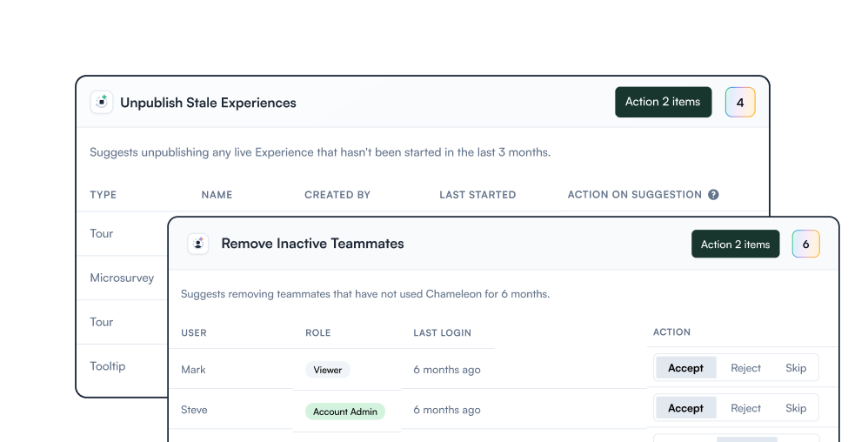Select Skip for Mark
The image size is (868, 442).
796,368
